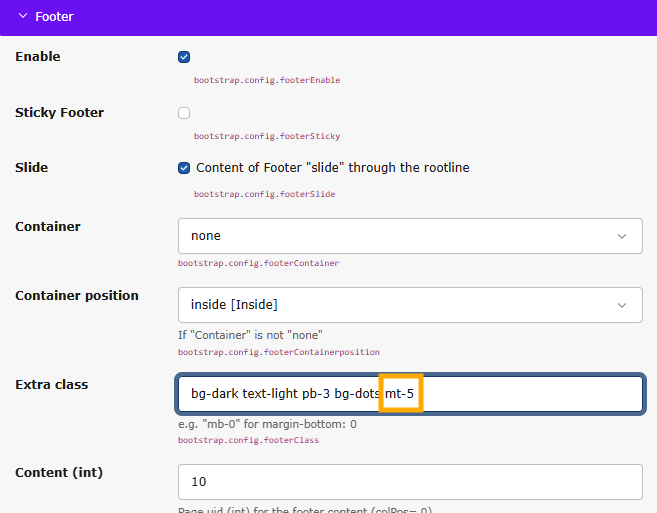
Task: Click the "Extra class" field label
Action: tap(51, 385)
